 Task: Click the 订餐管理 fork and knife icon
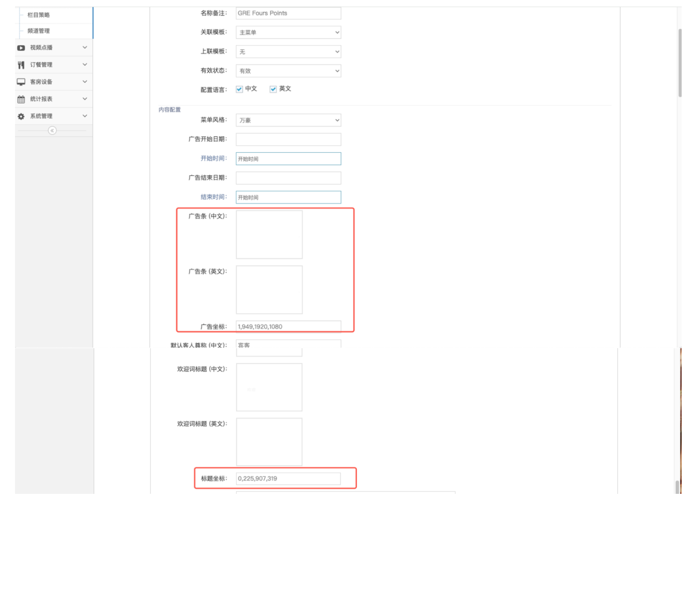[x=21, y=65]
